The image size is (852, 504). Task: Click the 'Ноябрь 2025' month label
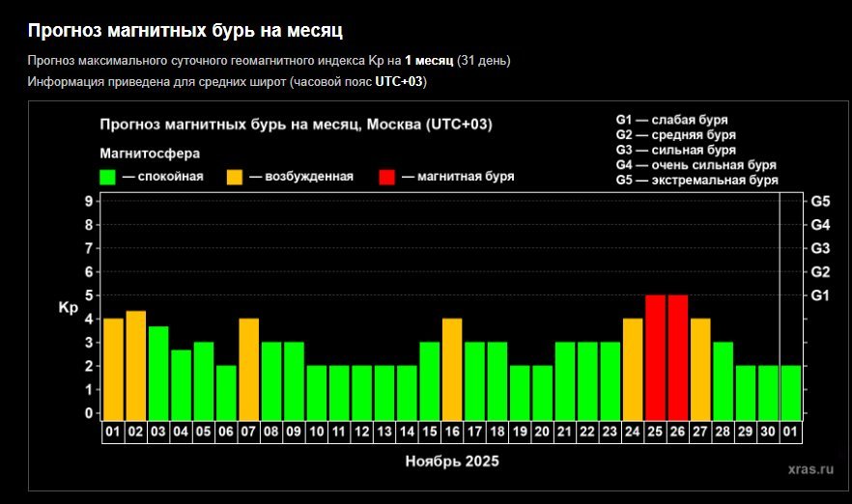tap(451, 462)
